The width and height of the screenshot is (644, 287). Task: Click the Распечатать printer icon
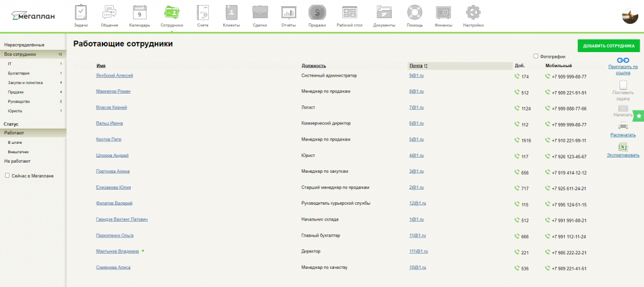(623, 126)
